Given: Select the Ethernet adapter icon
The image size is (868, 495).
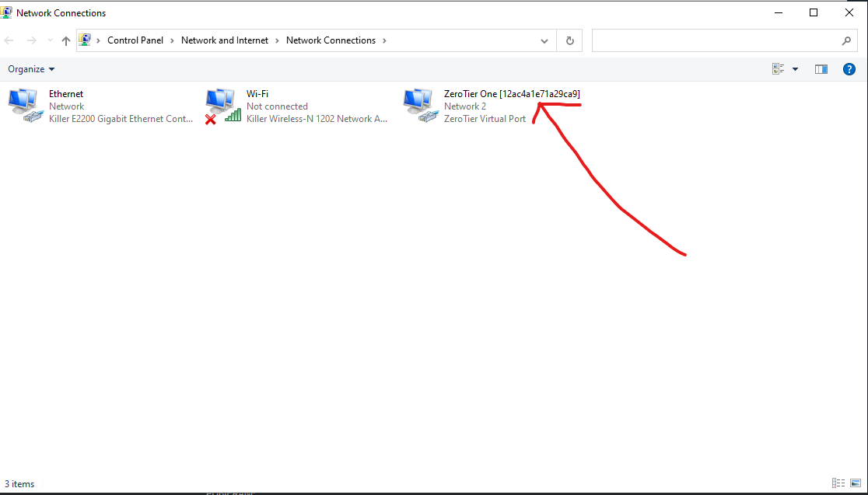Looking at the screenshot, I should (x=25, y=106).
